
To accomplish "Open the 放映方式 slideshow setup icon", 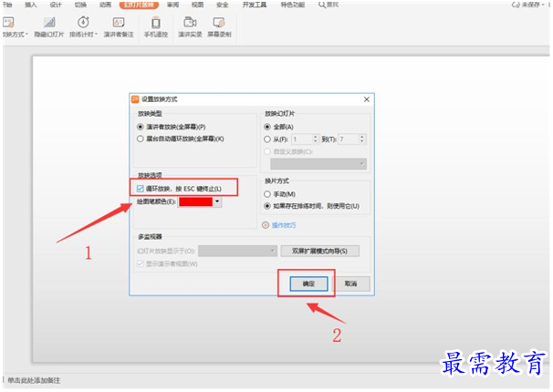I will click(x=8, y=23).
